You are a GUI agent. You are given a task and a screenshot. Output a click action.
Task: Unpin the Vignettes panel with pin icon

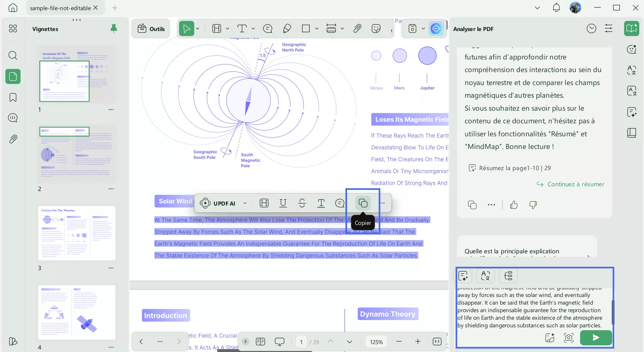tap(114, 29)
